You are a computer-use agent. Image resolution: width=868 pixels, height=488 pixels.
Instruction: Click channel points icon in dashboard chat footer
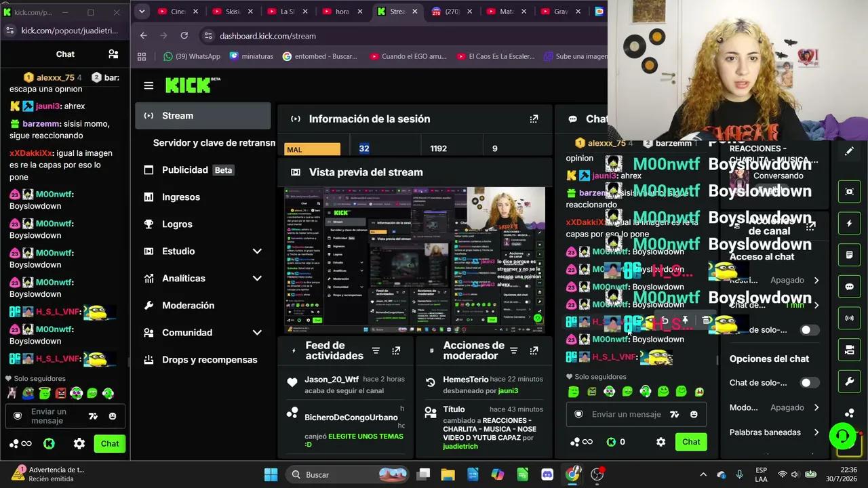point(580,442)
